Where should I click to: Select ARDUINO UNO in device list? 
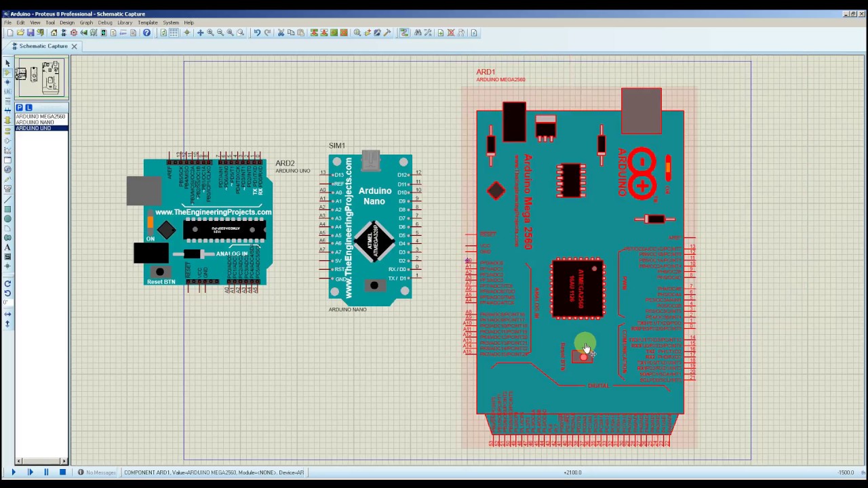[x=41, y=128]
